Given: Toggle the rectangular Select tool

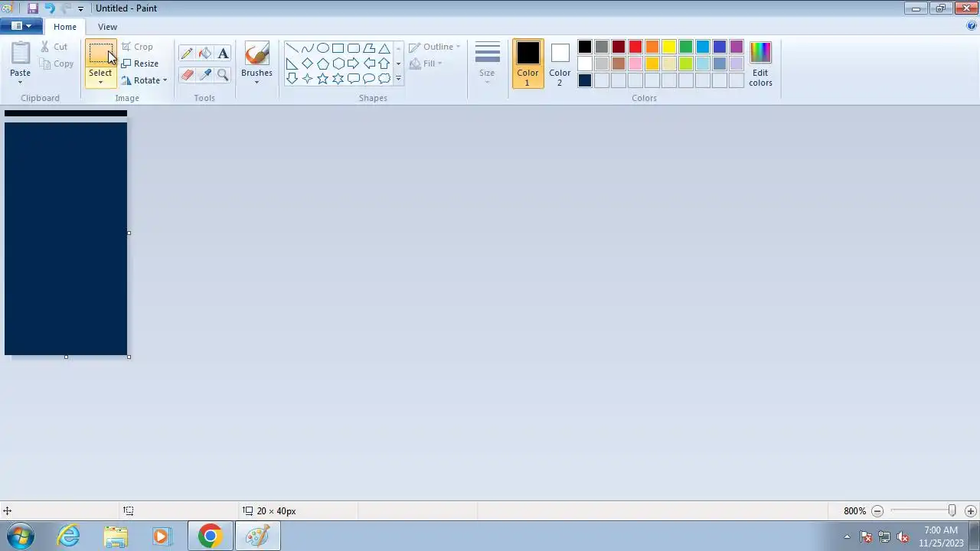Looking at the screenshot, I should [100, 54].
